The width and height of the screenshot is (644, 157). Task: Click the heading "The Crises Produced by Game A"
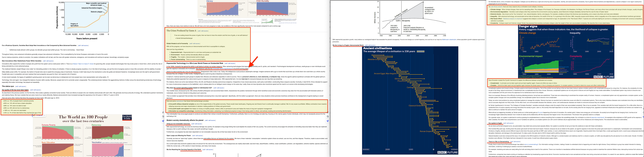182,31
